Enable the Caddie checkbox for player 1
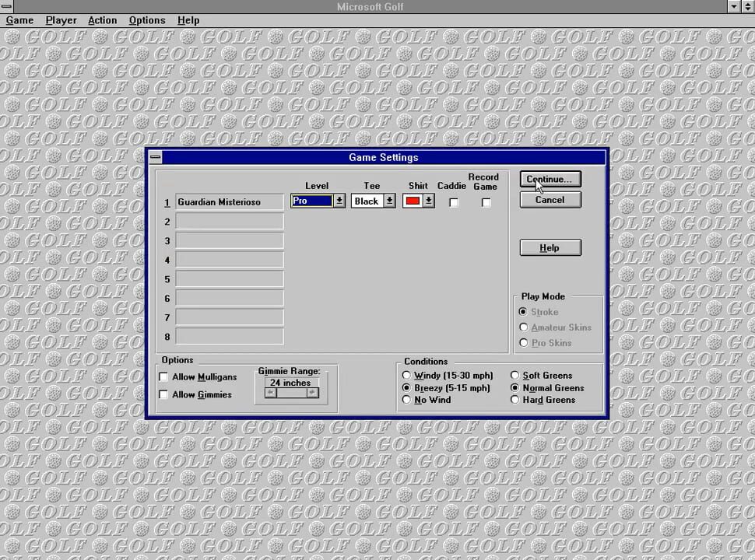 454,202
